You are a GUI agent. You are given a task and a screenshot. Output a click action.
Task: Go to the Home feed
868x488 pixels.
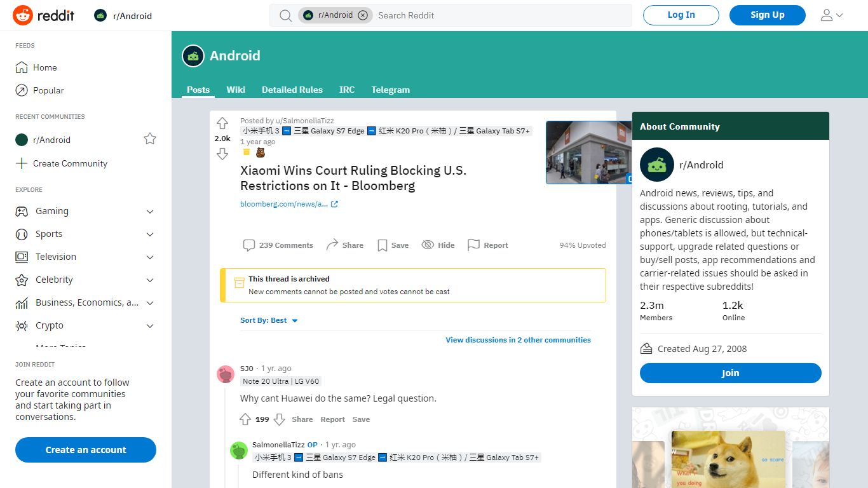pos(86,67)
